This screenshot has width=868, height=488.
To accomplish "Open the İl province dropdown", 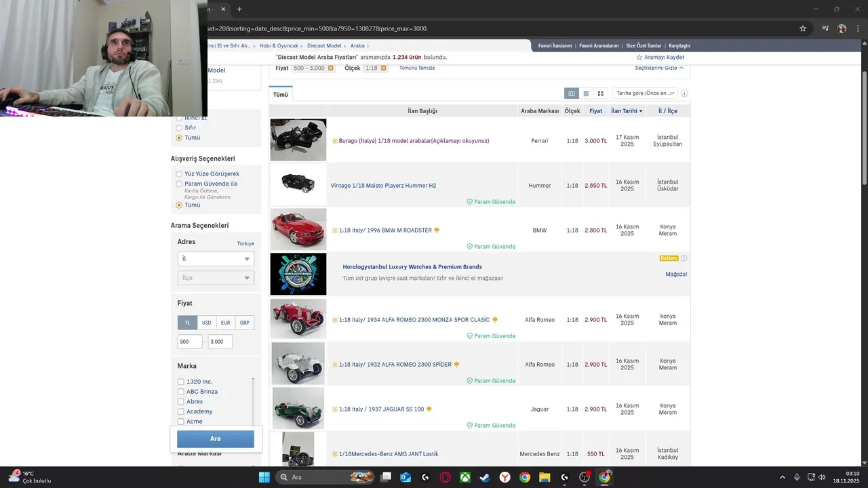I will pyautogui.click(x=216, y=259).
